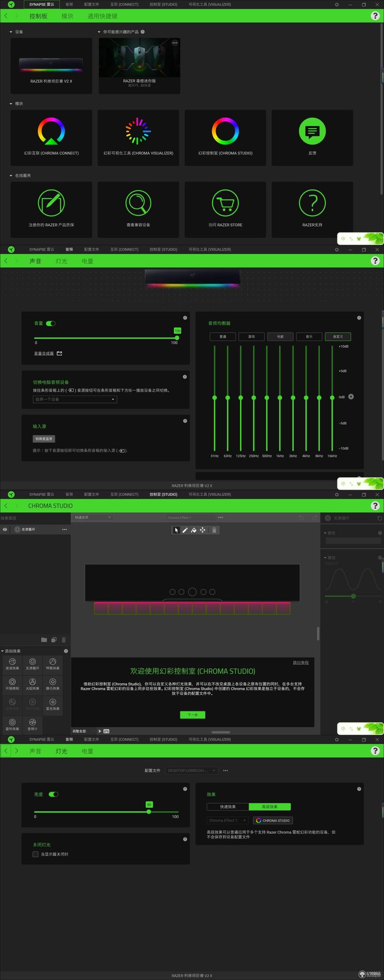The width and height of the screenshot is (384, 980).
Task: Click the duplicate layer icon in effect layers panel
Action: [x=54, y=639]
